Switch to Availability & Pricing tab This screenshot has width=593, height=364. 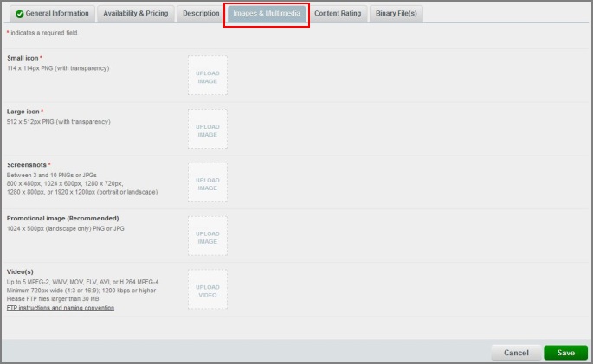[x=135, y=14]
